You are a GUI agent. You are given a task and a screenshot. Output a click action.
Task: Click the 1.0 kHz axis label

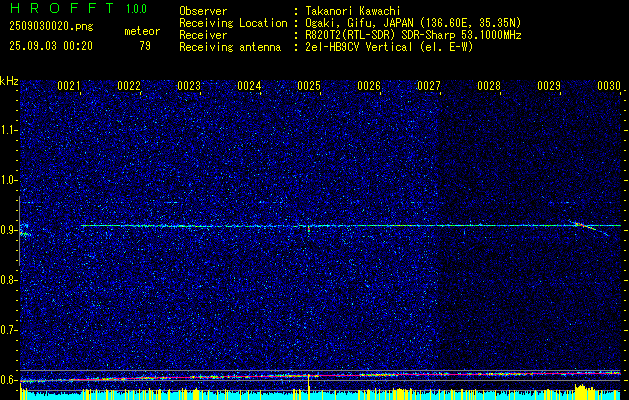(8, 181)
